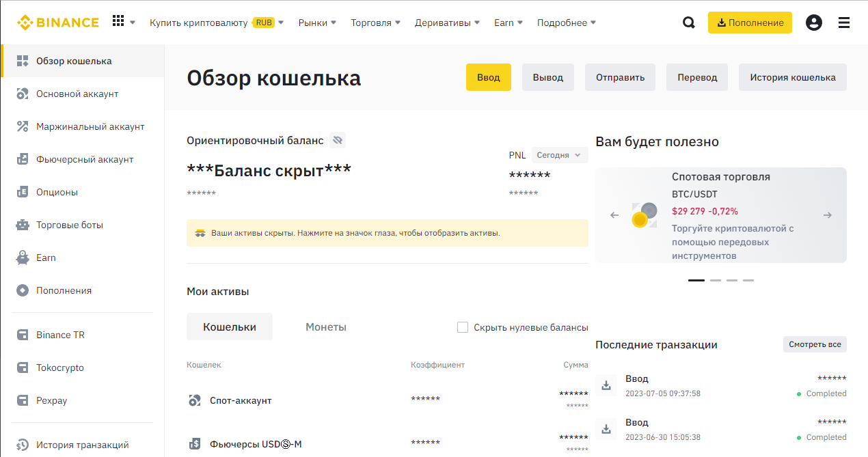Click the Binance TR sidebar icon
The image size is (868, 457).
pos(23,335)
